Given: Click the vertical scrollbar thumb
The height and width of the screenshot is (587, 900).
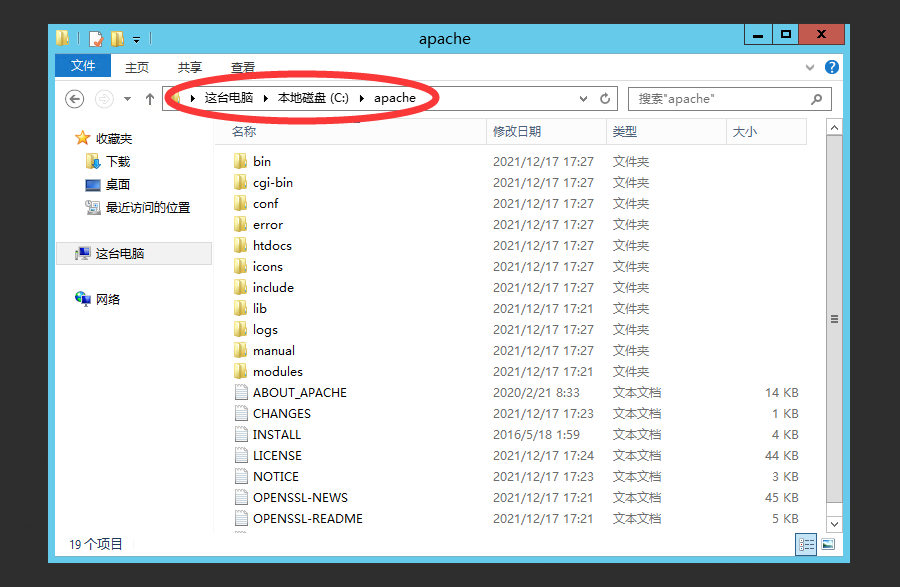Looking at the screenshot, I should 835,318.
